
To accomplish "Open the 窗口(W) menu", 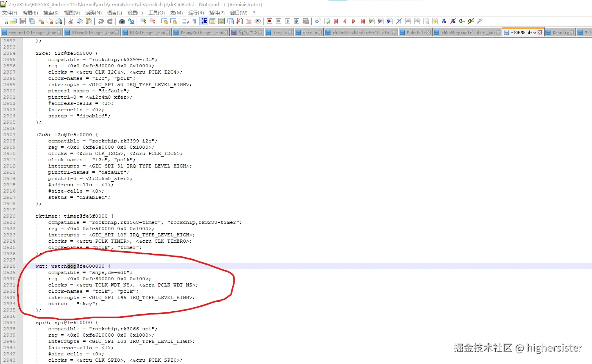I will click(238, 13).
